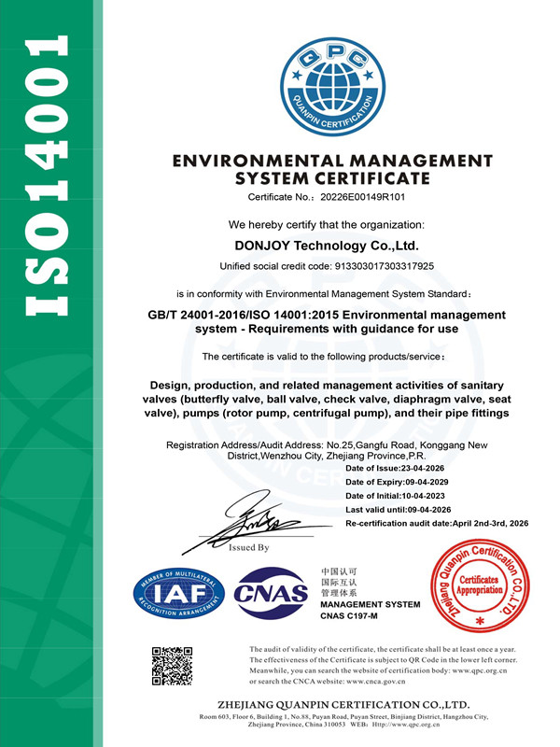Click the 'is in conformity with' standard line
This screenshot has width=560, height=747.
pos(324,294)
